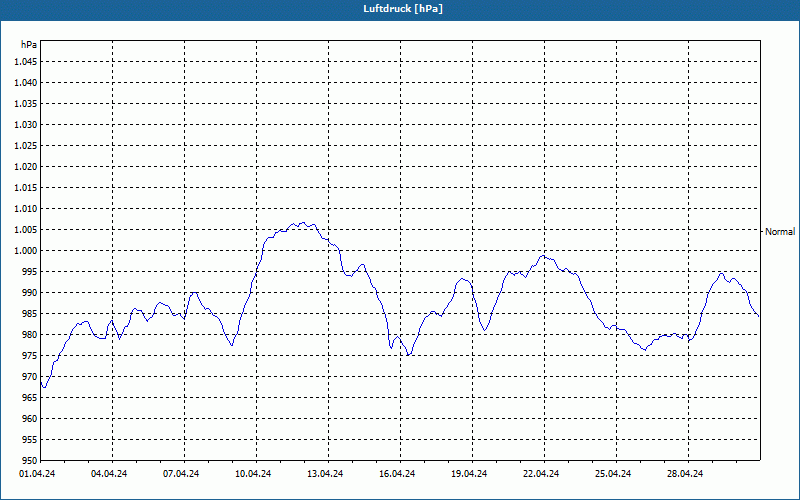Click the 995 y-axis value
The image size is (800, 500).
30,271
